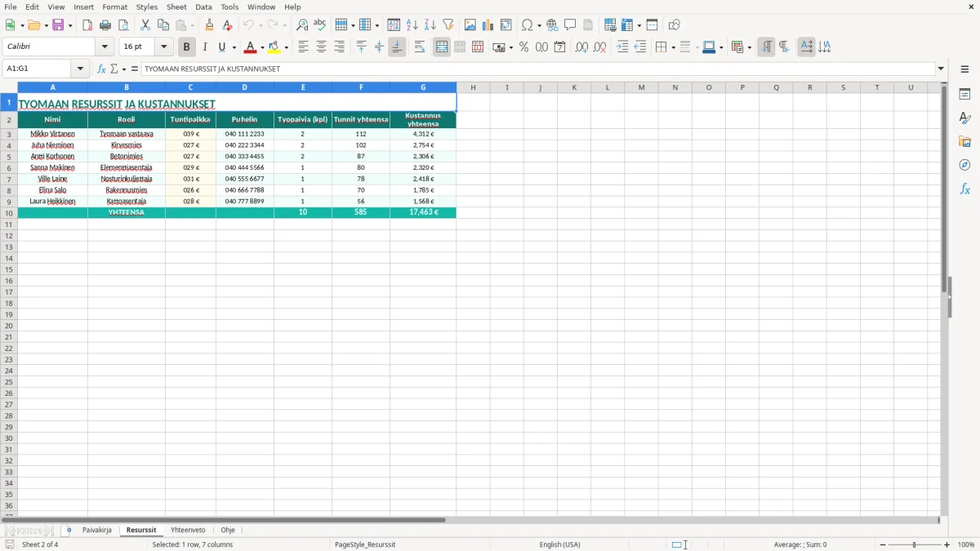
Task: Format cell as date
Action: tap(559, 47)
